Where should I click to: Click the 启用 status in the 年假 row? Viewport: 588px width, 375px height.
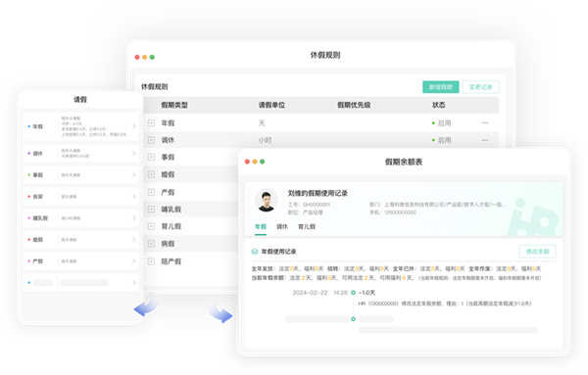pos(441,122)
